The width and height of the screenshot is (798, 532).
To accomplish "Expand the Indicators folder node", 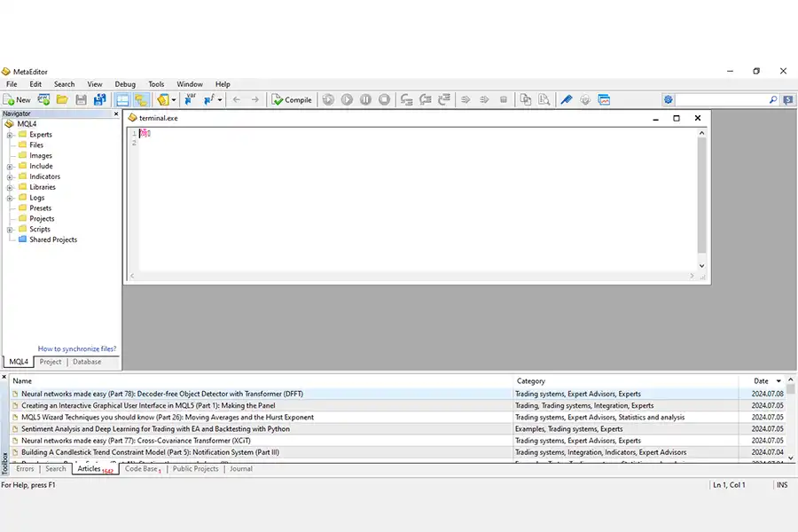I will [x=10, y=177].
